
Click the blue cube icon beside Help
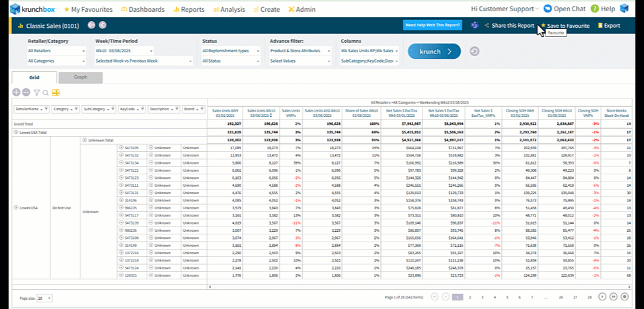coord(624,9)
